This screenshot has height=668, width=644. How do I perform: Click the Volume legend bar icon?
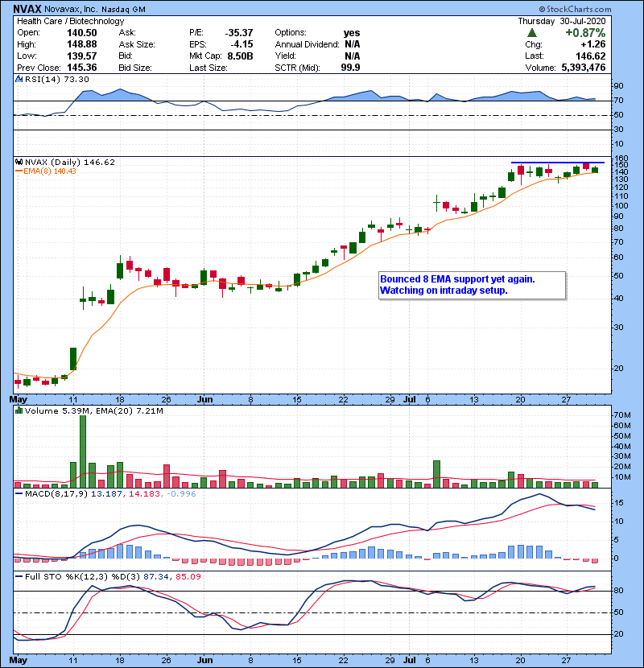[x=19, y=410]
